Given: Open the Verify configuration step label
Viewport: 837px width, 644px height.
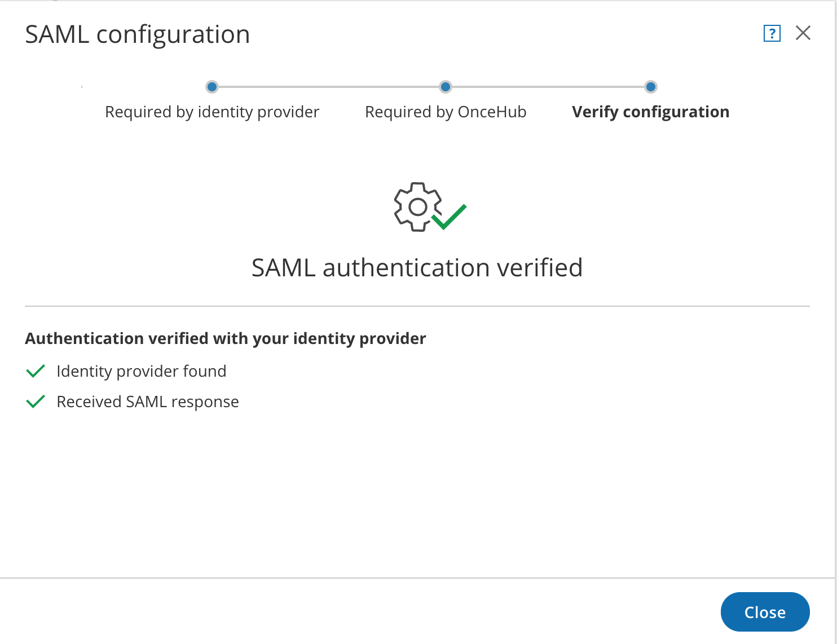Looking at the screenshot, I should click(650, 112).
